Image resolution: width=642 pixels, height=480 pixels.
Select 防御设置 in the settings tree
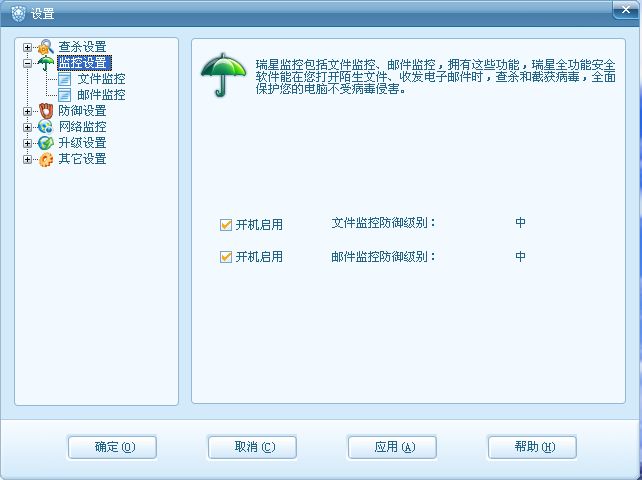pos(82,111)
